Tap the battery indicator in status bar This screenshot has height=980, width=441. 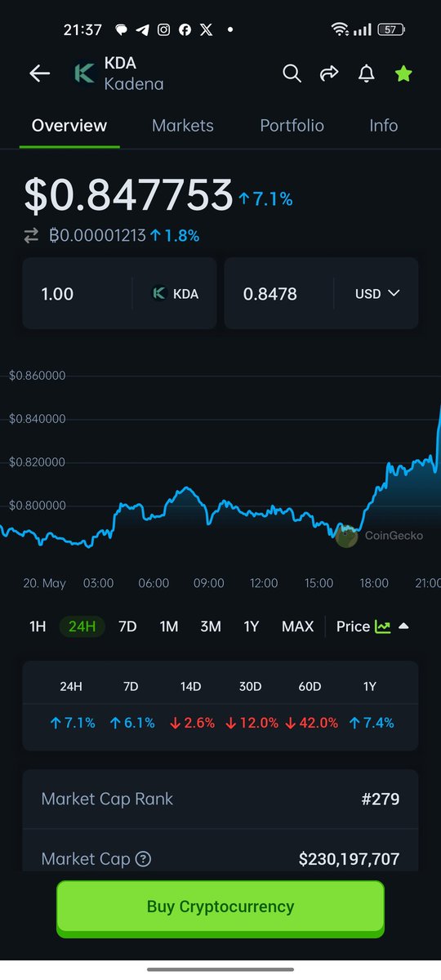point(391,29)
